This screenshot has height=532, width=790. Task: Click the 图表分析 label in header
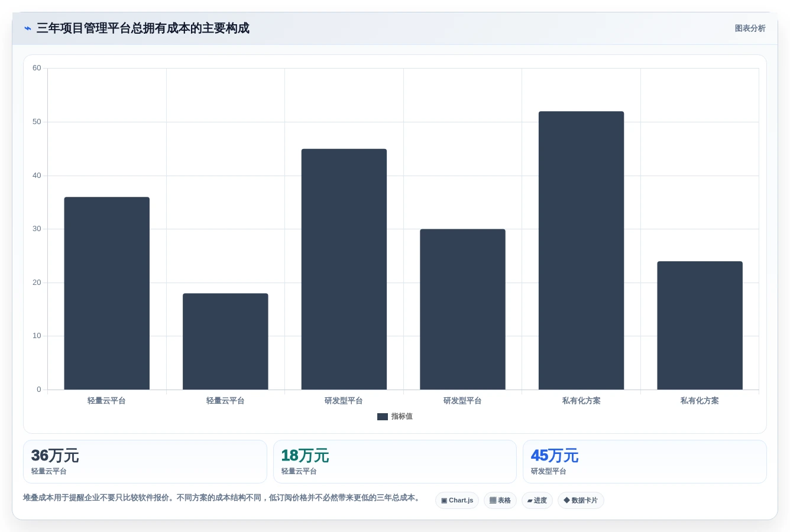click(750, 28)
